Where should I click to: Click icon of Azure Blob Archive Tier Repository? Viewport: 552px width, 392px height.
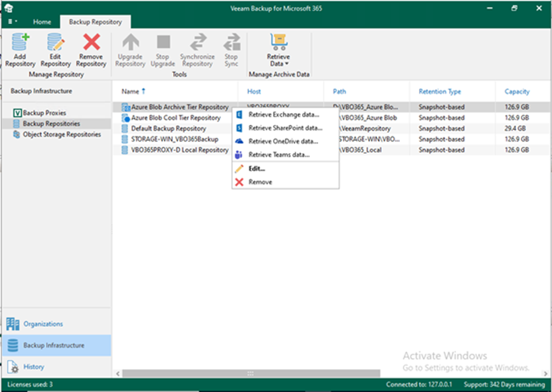tap(126, 107)
